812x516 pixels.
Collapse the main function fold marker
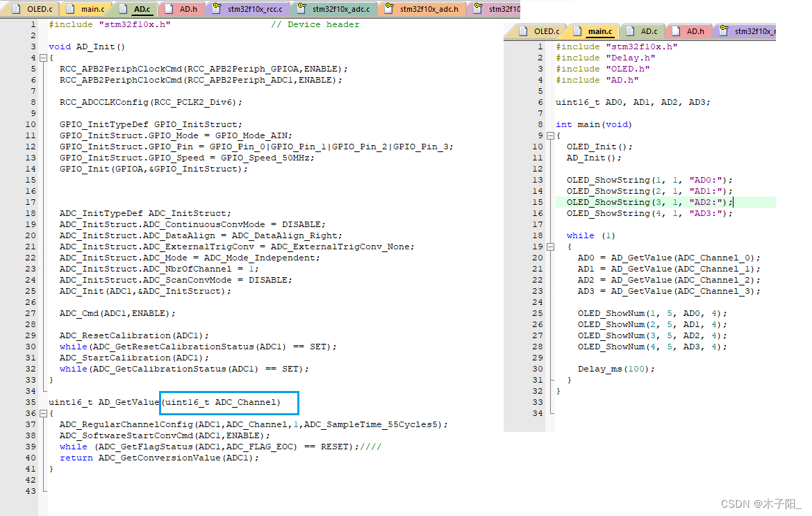(551, 135)
